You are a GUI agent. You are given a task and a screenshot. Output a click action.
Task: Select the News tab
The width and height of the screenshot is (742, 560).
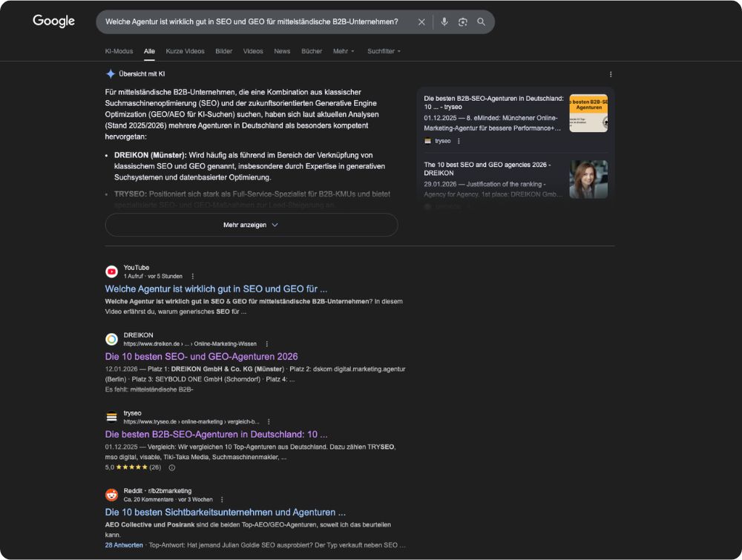click(282, 51)
